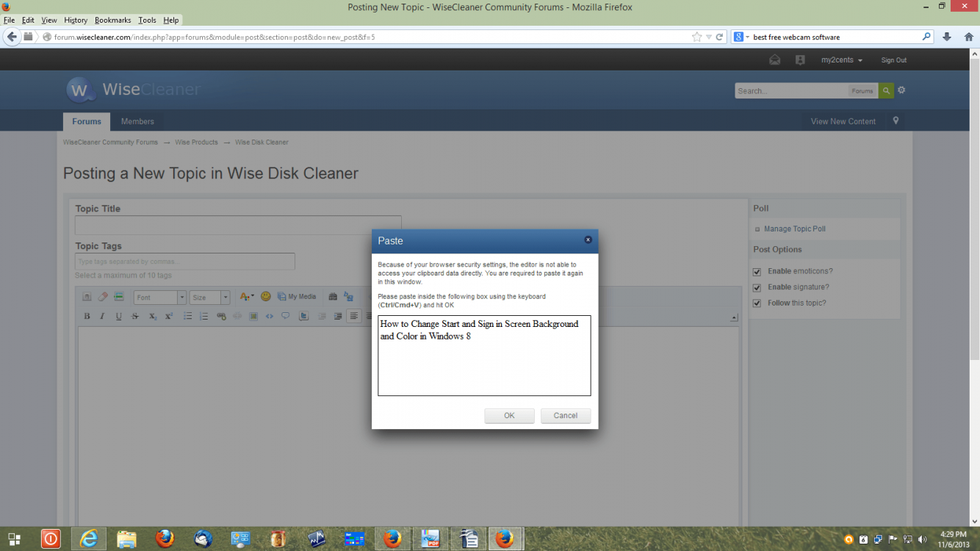The image size is (980, 551).
Task: Open the messenger inbox envelope icon
Action: 775,60
